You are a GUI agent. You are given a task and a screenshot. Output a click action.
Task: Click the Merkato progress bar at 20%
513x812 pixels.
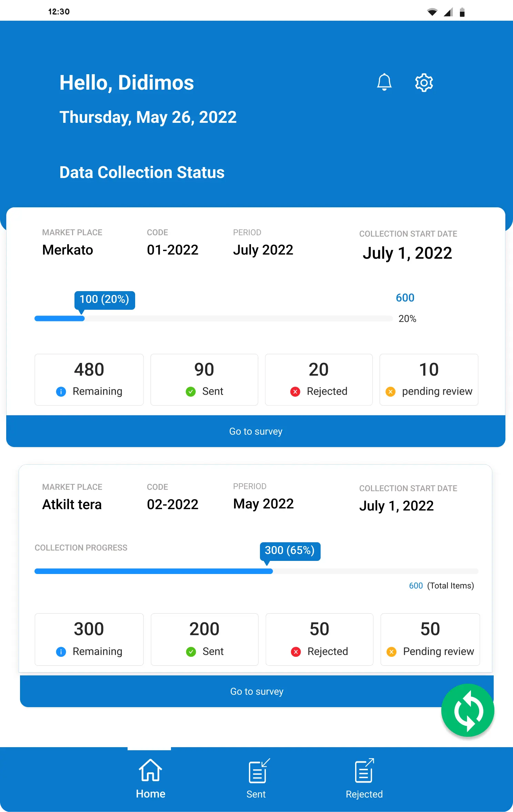tap(214, 318)
